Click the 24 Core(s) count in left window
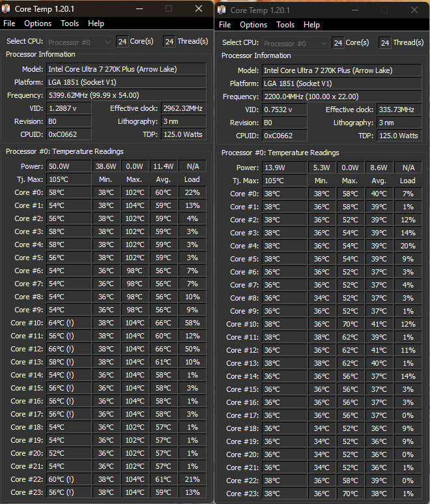This screenshot has width=430, height=504. (x=122, y=42)
